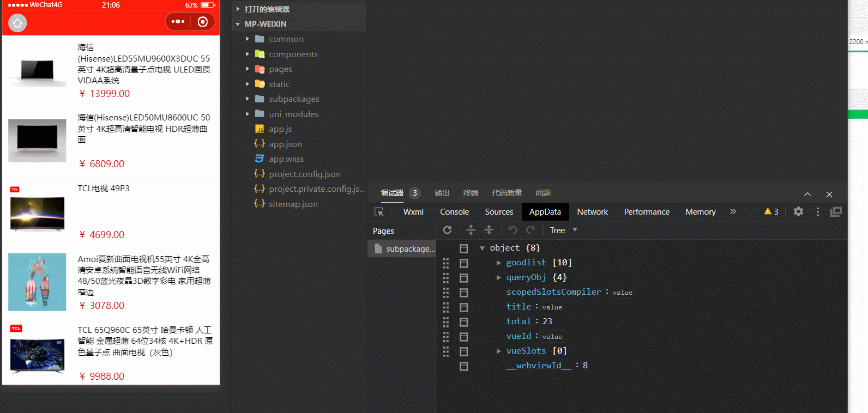The height and width of the screenshot is (413, 868).
Task: Open the Amoi curved TV product image
Action: point(37,282)
